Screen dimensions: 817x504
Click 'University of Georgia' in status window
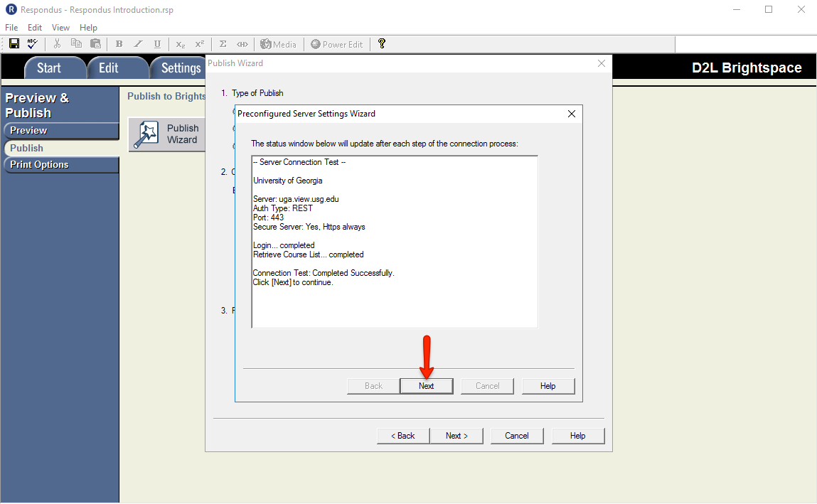point(287,181)
